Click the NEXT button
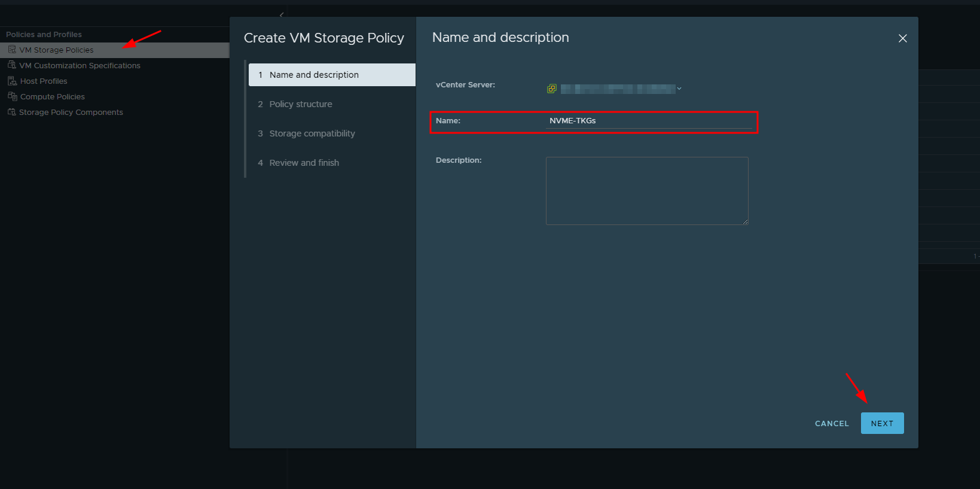This screenshot has width=980, height=489. click(x=883, y=423)
